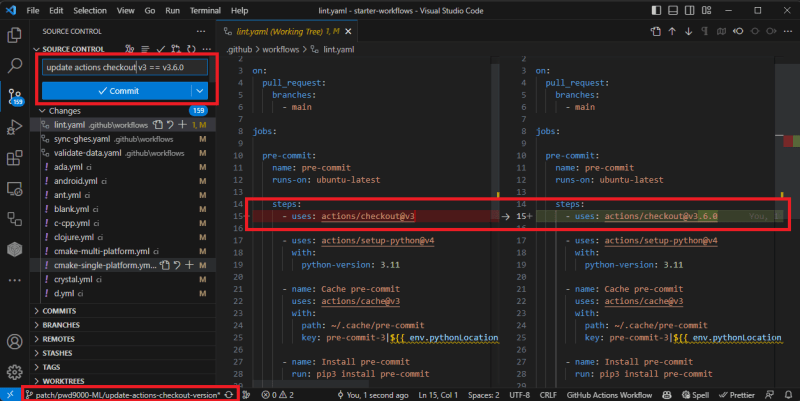The width and height of the screenshot is (800, 401).
Task: Go to previous change up arrow
Action: coord(672,32)
